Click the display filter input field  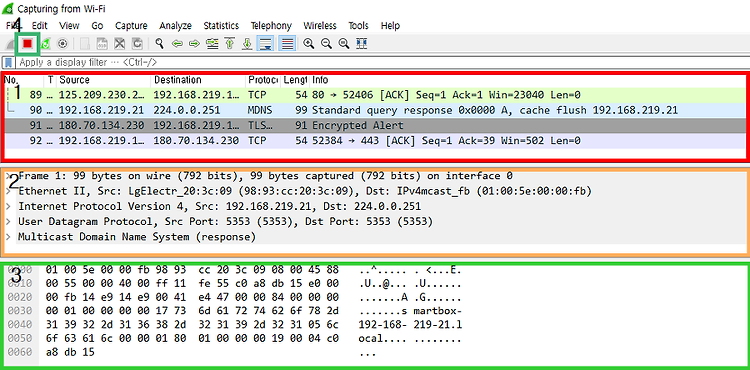click(x=382, y=63)
